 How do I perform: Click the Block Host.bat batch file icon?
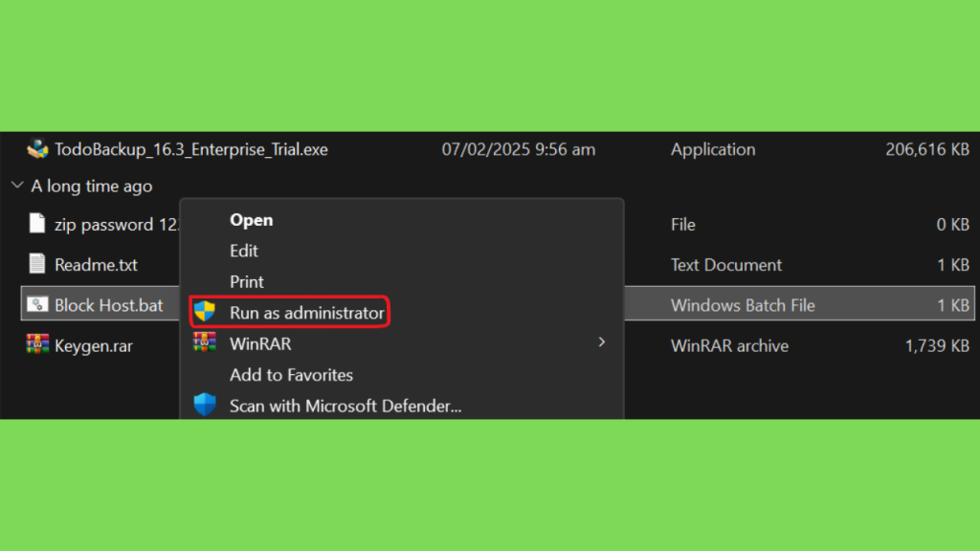(37, 304)
